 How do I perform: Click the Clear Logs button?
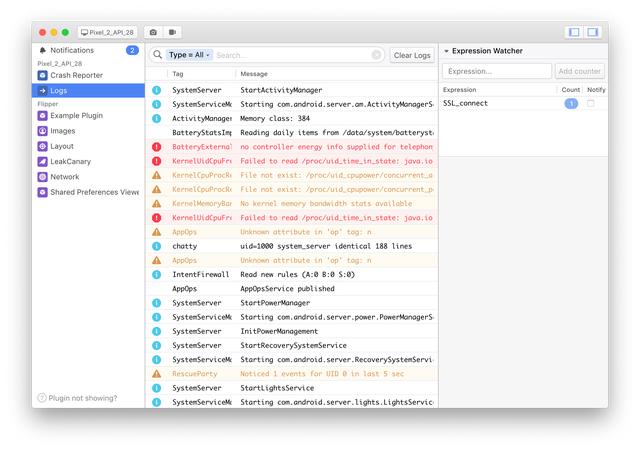click(x=412, y=55)
